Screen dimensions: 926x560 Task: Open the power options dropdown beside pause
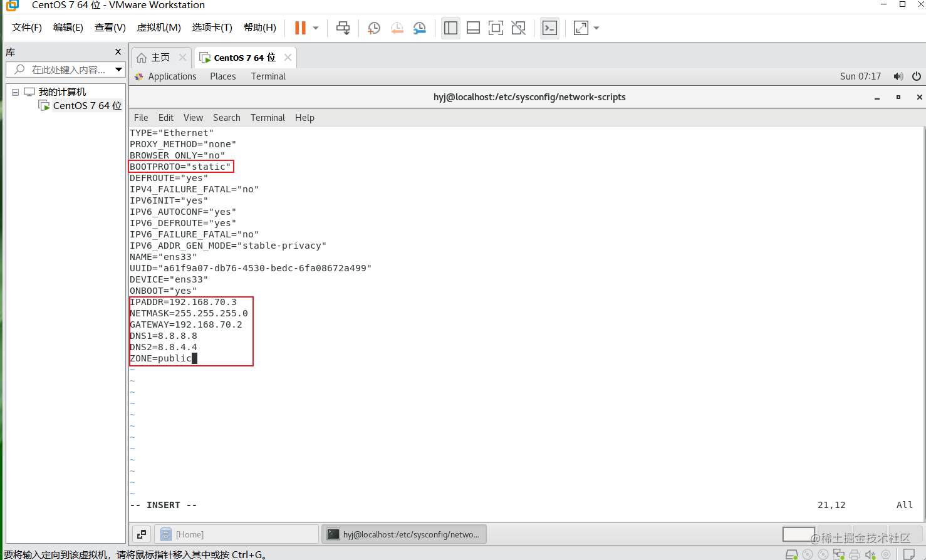(x=316, y=28)
